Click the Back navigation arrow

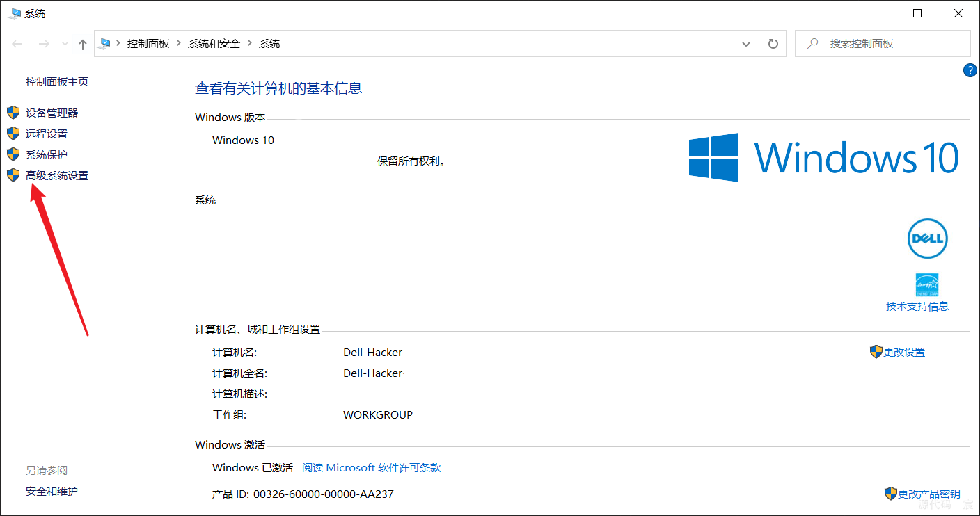pos(18,44)
